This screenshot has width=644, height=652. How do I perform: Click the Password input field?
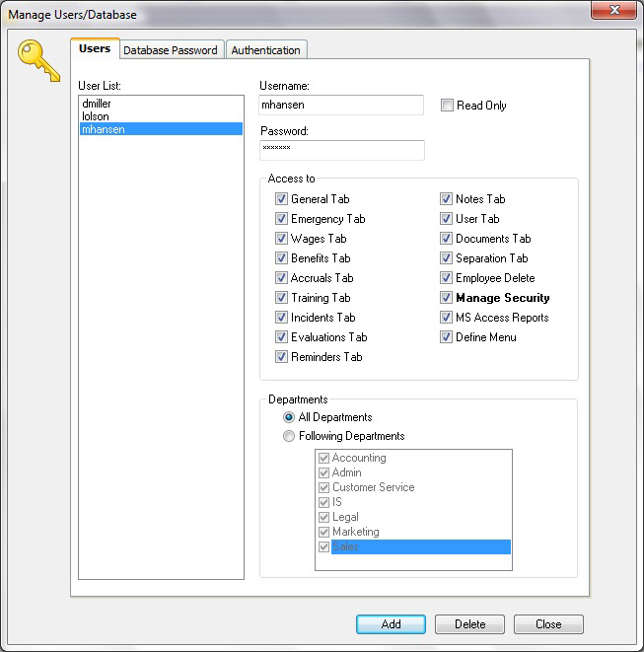341,150
